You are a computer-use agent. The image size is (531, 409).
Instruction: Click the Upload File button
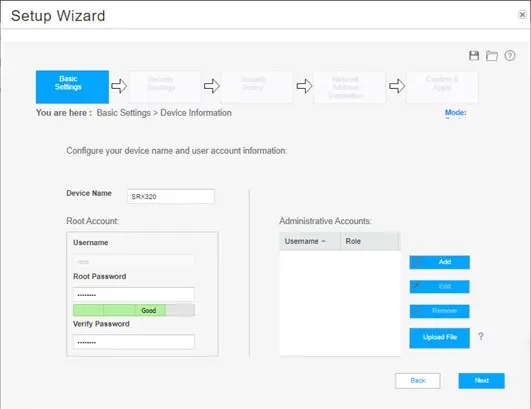click(439, 338)
